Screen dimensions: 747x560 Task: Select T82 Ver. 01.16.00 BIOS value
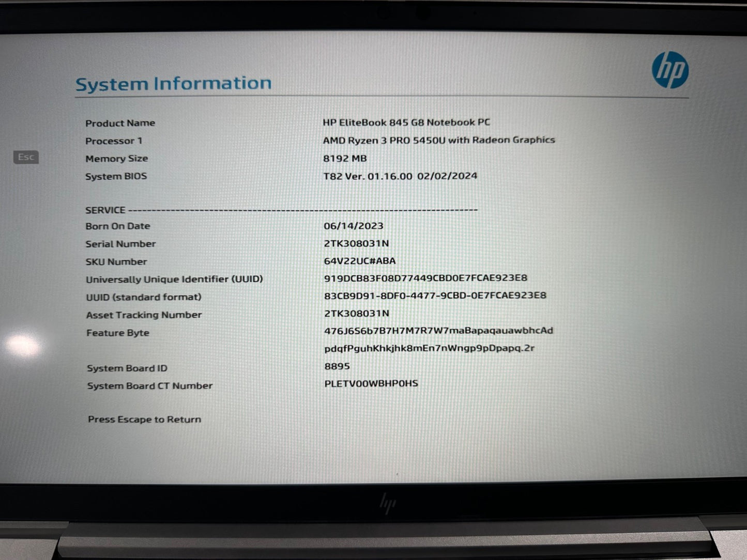click(400, 176)
